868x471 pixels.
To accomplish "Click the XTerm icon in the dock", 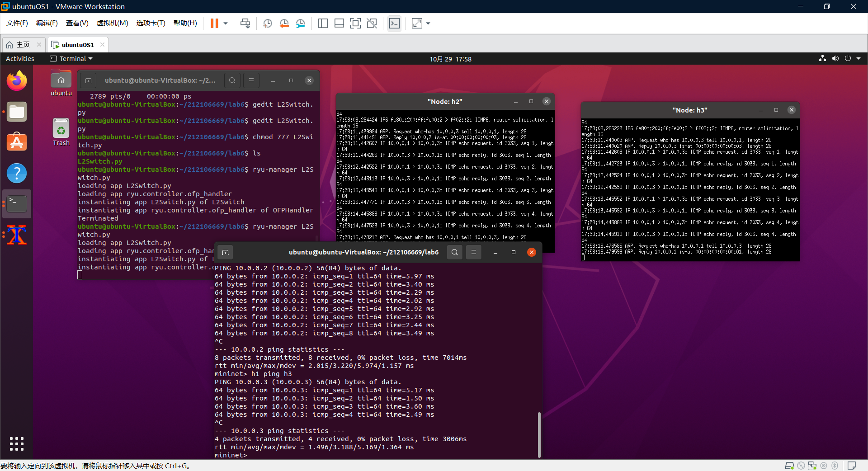I will tap(17, 235).
